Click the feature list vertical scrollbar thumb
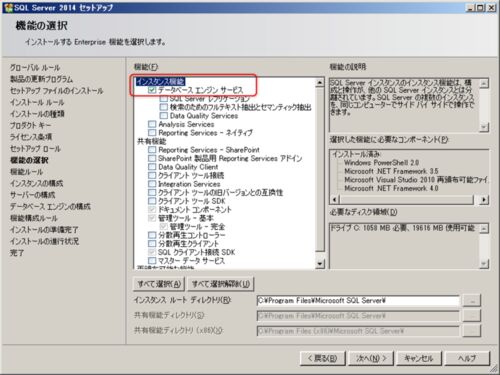 click(320, 169)
